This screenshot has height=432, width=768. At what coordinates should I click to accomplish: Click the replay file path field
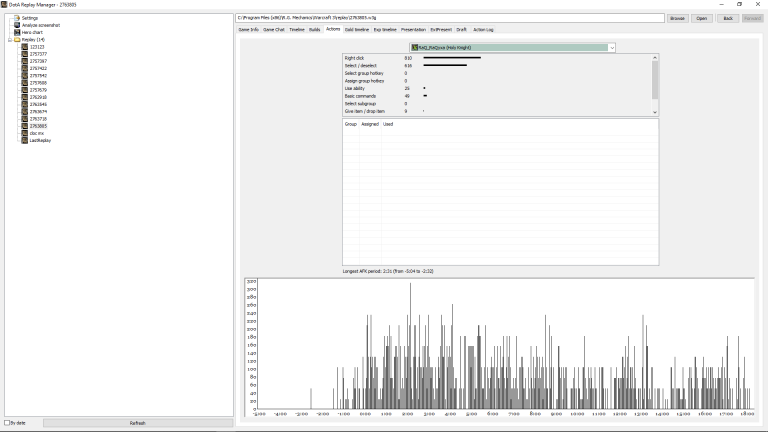(x=450, y=18)
